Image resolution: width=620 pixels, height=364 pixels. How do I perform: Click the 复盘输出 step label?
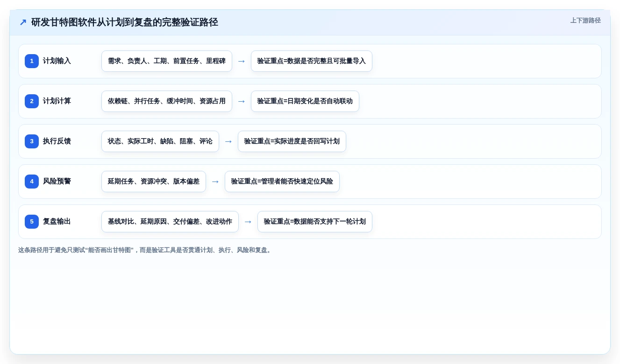pos(57,222)
